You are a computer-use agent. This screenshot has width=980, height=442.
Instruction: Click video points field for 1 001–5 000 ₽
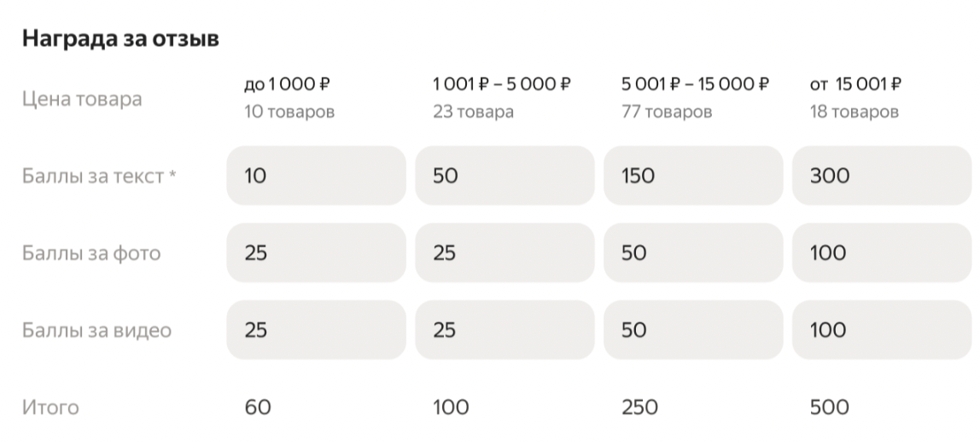click(x=504, y=329)
